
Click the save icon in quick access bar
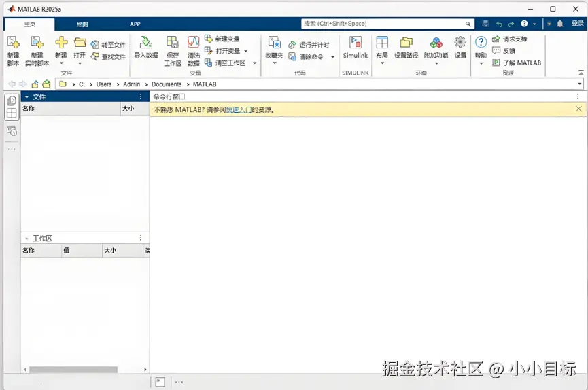point(485,24)
